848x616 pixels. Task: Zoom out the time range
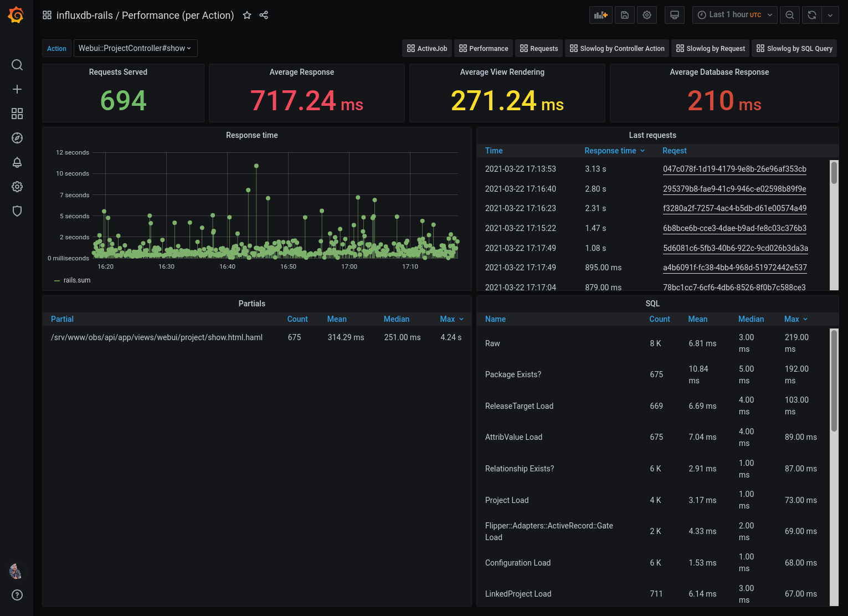790,15
